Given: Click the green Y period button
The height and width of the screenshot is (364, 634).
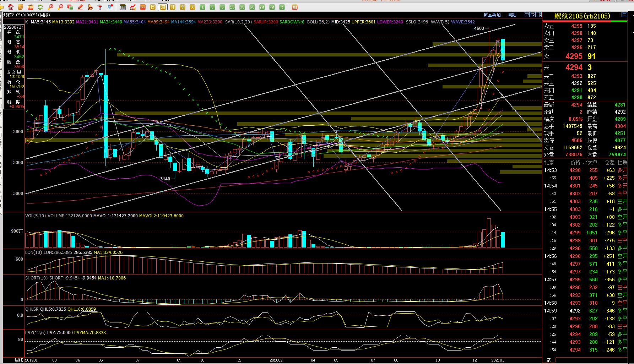Looking at the screenshot, I should pyautogui.click(x=282, y=7).
